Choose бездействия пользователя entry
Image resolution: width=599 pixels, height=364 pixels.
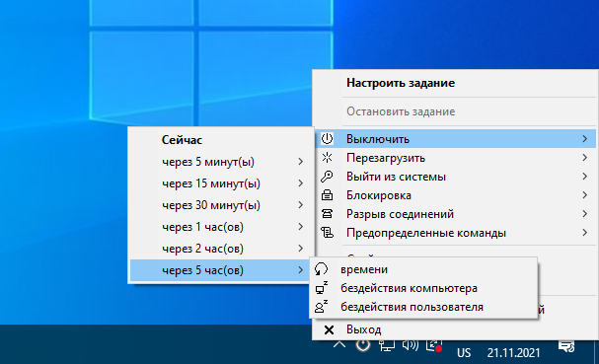coord(423,307)
